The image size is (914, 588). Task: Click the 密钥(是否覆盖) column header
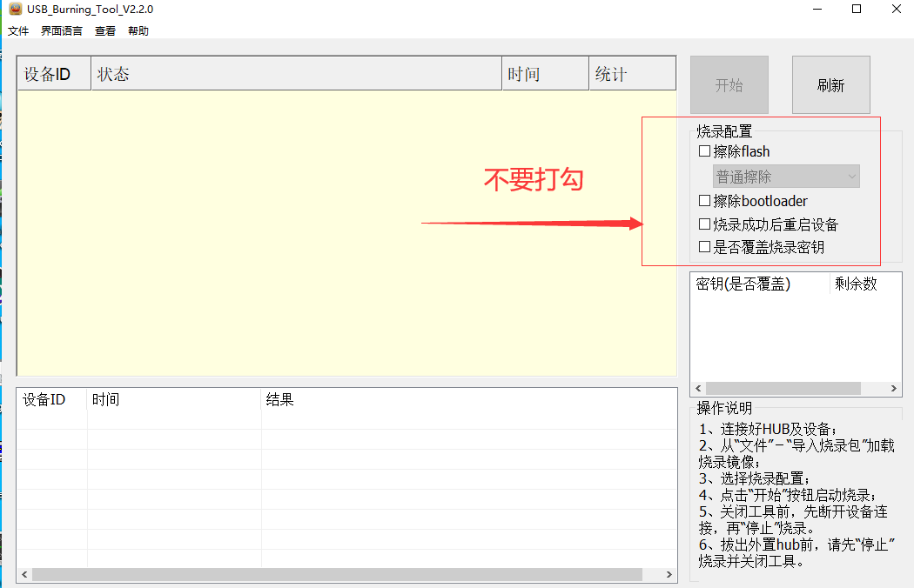(760, 284)
